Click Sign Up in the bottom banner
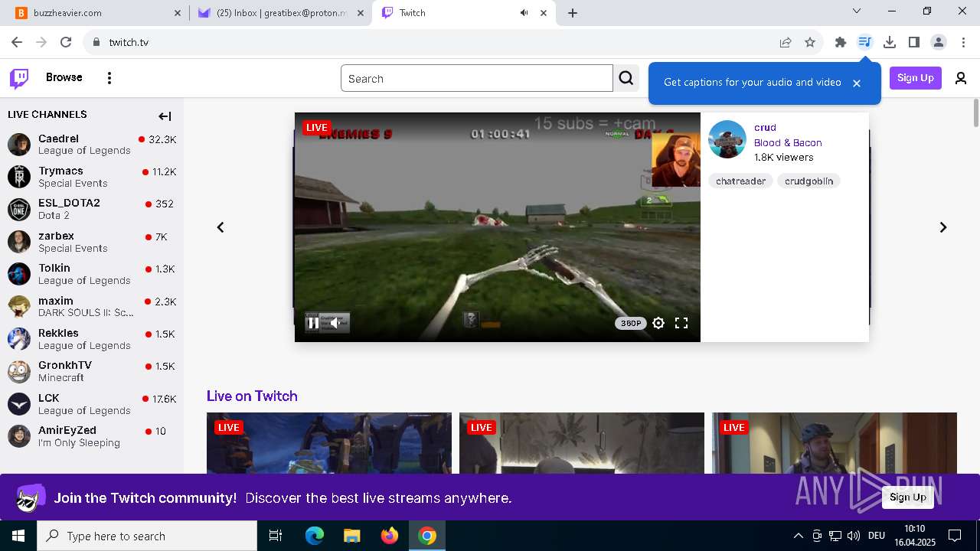Viewport: 980px width, 551px height. [x=908, y=497]
